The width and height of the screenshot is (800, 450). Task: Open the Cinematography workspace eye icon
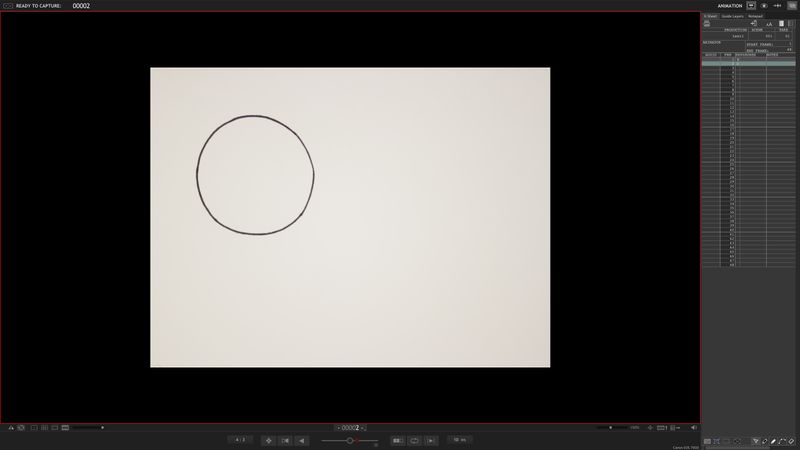(764, 6)
